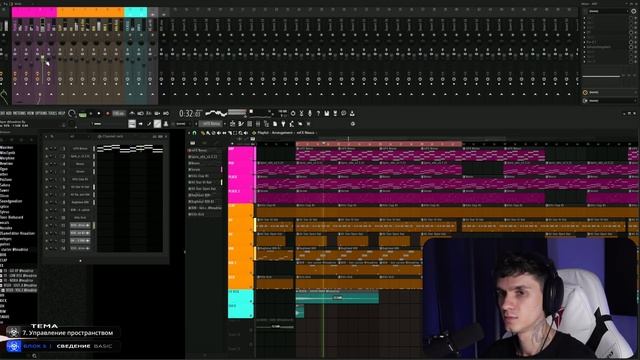The width and height of the screenshot is (640, 360).
Task: Mute channel 8 in the Channel rack
Action: pyautogui.click(x=47, y=202)
